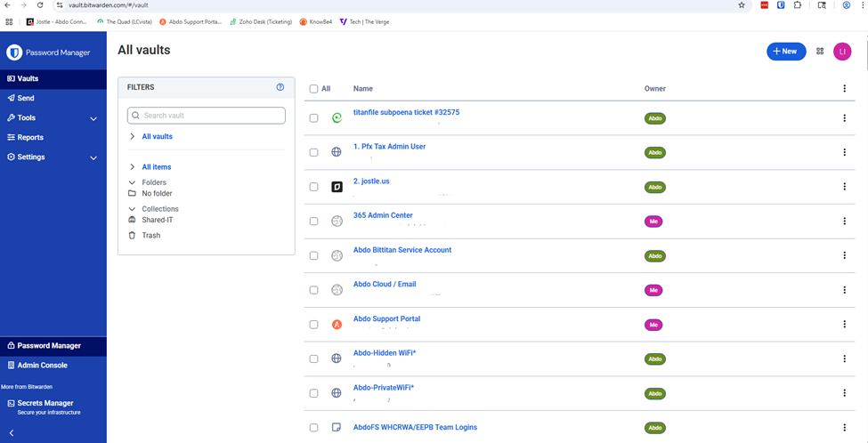
Task: Open the table header options menu
Action: coord(844,88)
